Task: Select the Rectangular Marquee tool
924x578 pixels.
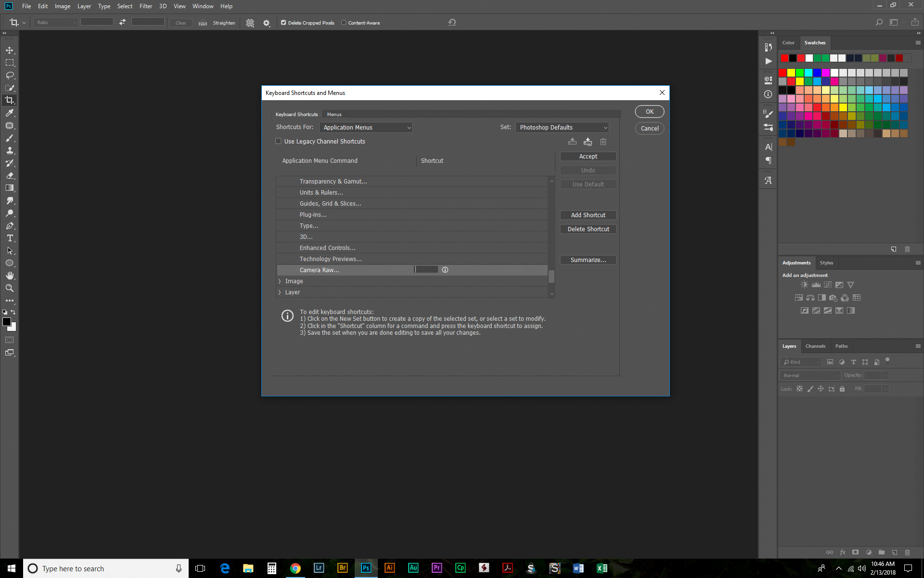Action: (10, 63)
